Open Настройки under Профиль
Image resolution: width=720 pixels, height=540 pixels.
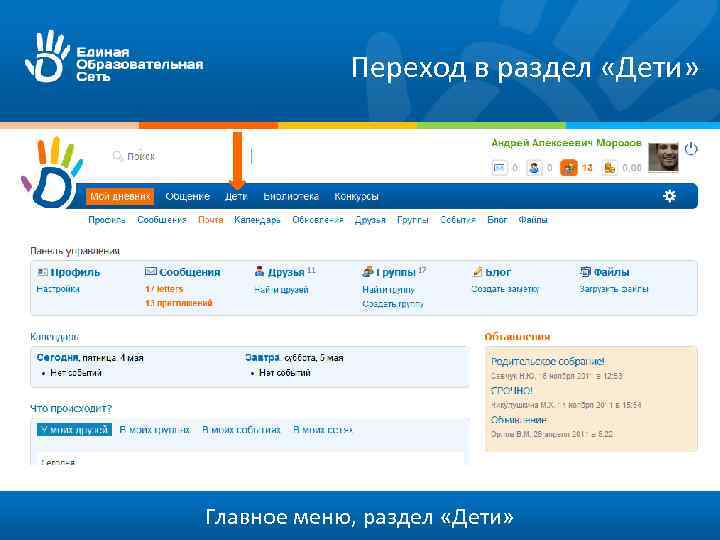(58, 289)
